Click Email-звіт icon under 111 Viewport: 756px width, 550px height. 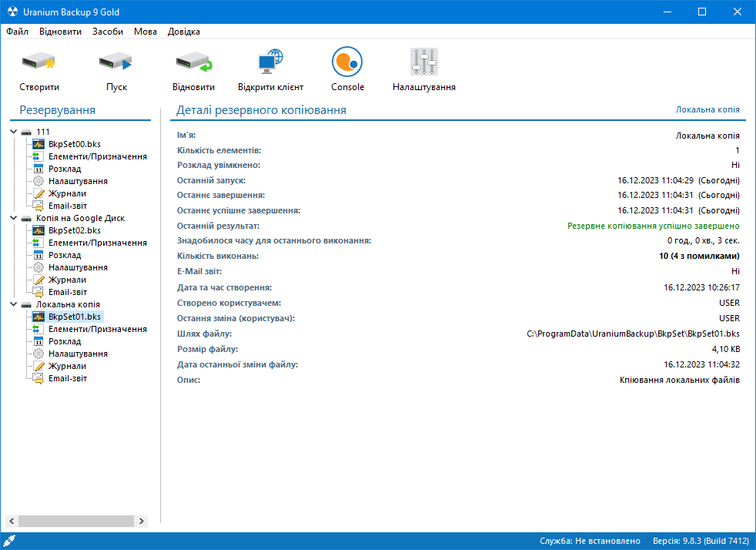[x=38, y=206]
